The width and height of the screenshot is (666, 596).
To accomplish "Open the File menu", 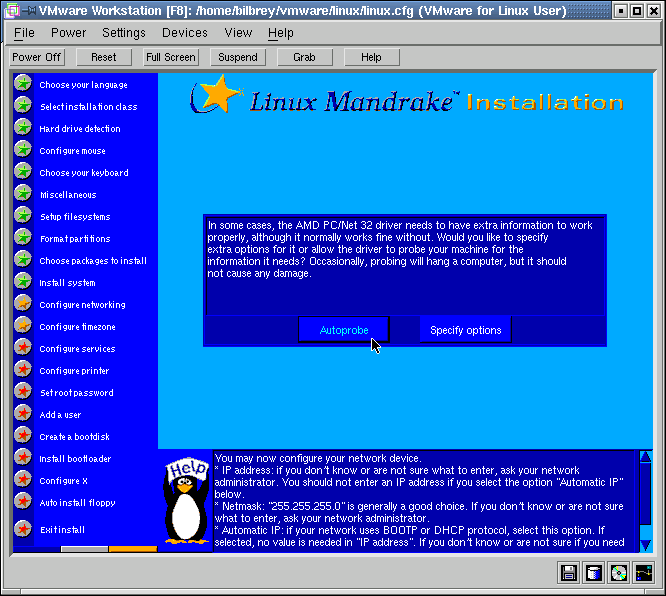I will click(24, 33).
